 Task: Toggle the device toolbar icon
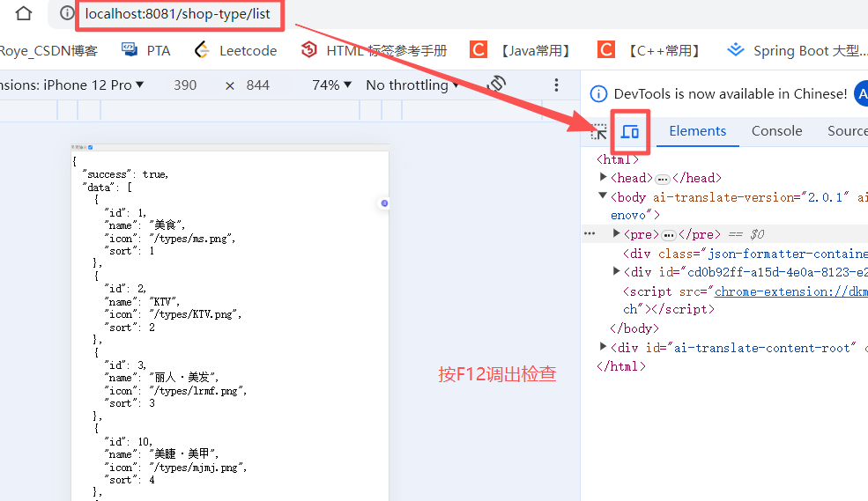point(630,131)
